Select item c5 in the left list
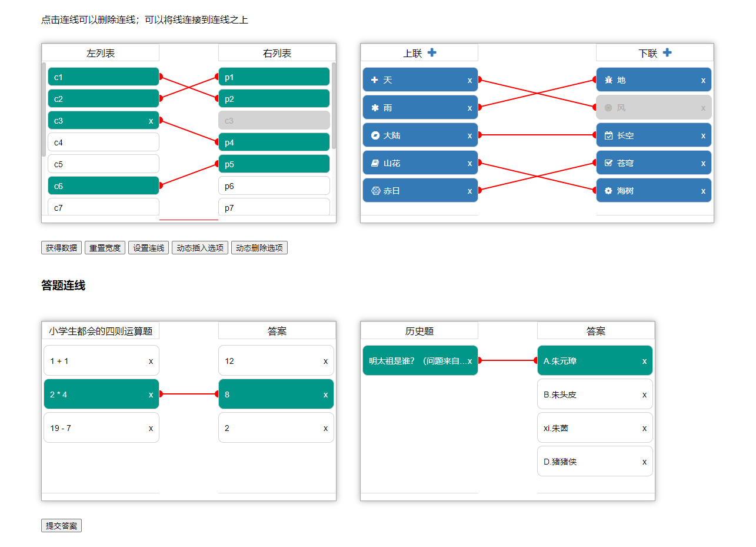The image size is (756, 547). point(104,164)
